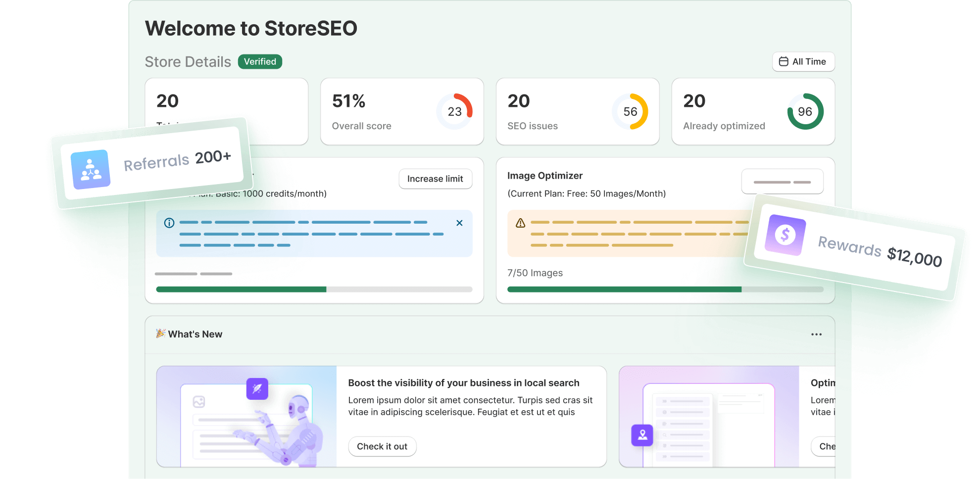
Task: Click the second card's list illustration
Action: (709, 417)
